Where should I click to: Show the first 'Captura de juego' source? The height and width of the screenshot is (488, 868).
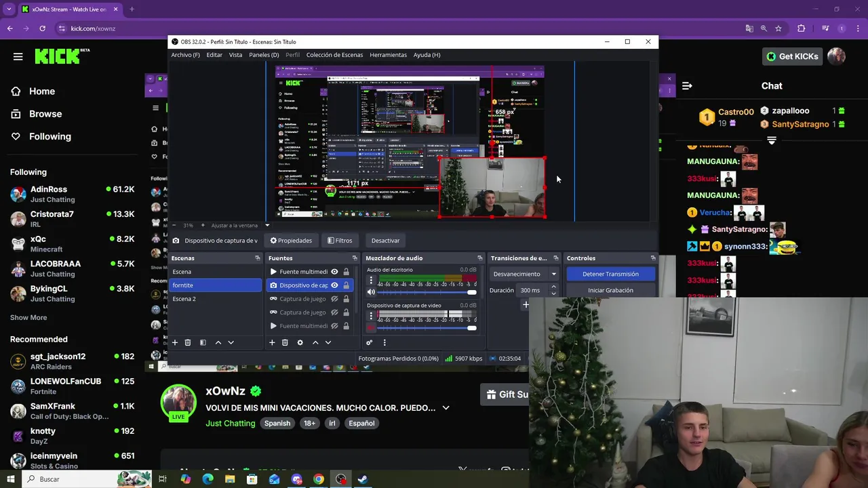click(x=334, y=299)
